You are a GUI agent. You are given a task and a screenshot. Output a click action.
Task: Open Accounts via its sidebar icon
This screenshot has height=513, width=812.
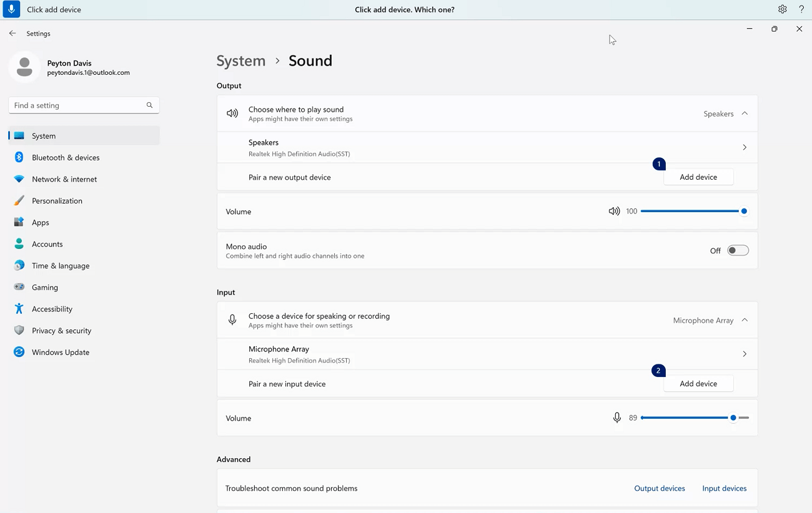[19, 244]
